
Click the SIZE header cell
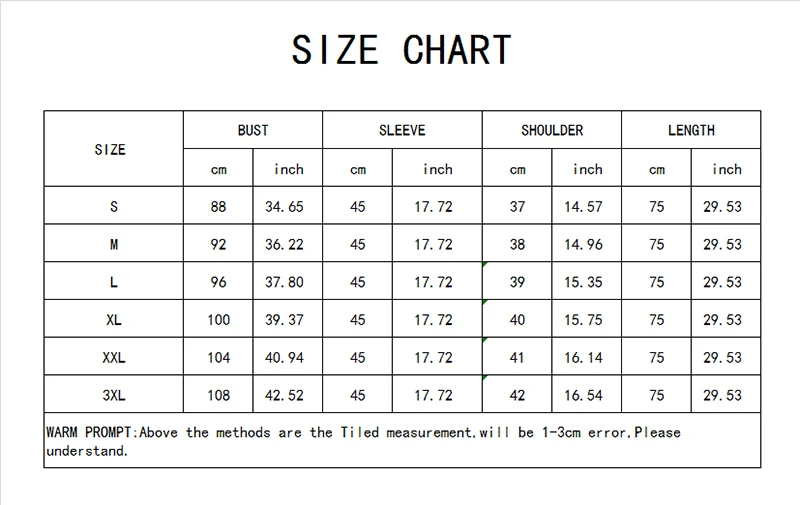[110, 149]
